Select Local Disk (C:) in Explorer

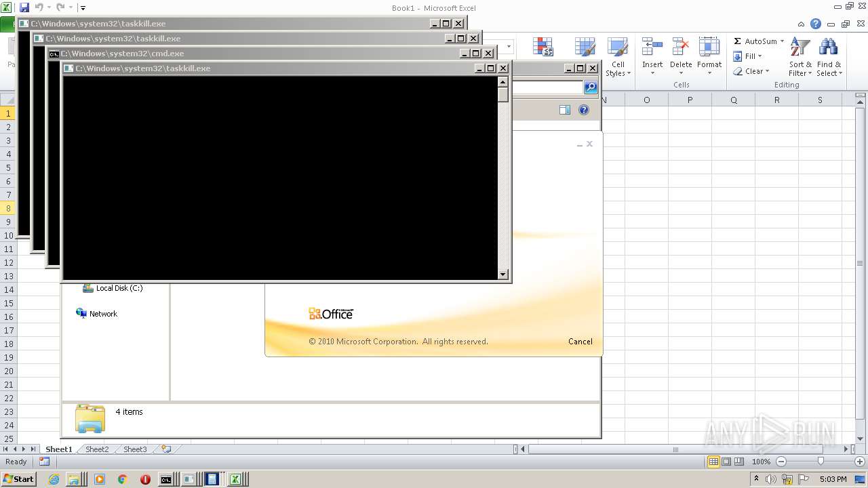[x=113, y=288]
